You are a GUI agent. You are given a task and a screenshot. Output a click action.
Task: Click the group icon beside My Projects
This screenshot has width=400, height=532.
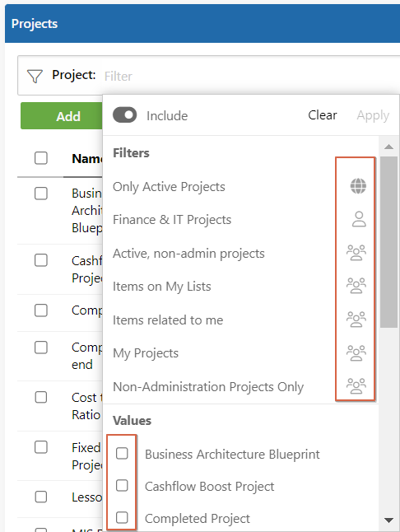coord(356,352)
